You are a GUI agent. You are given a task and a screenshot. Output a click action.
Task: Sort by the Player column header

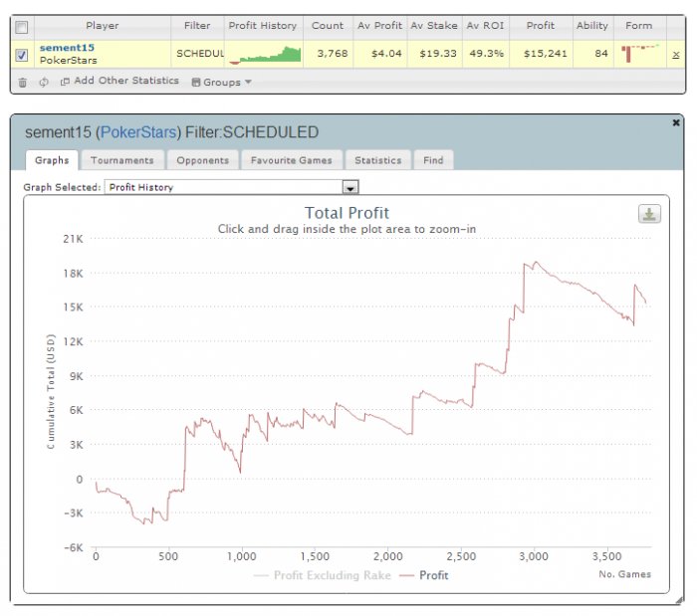pyautogui.click(x=103, y=26)
